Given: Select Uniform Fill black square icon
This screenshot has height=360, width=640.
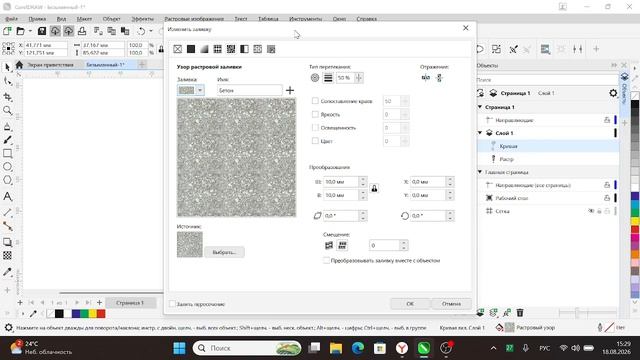Looking at the screenshot, I should (191, 49).
